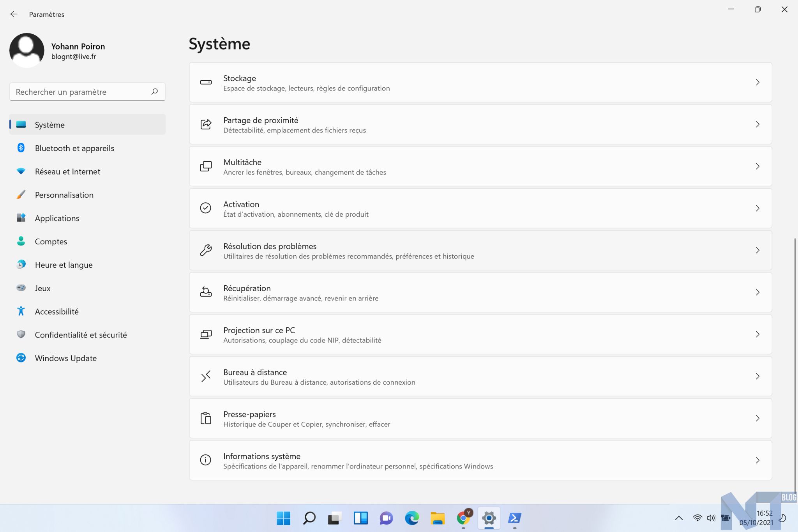Click the Activation checkmark icon
This screenshot has width=798, height=532.
[x=206, y=208]
